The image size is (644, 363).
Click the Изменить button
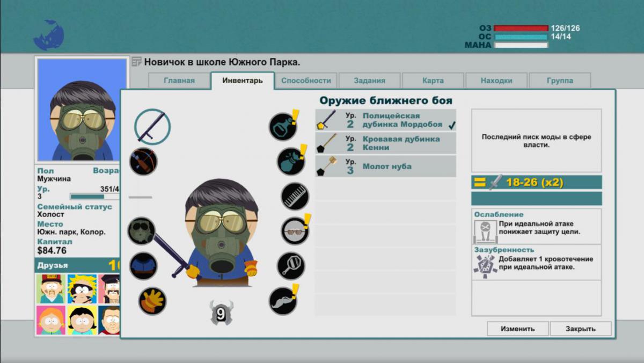518,329
